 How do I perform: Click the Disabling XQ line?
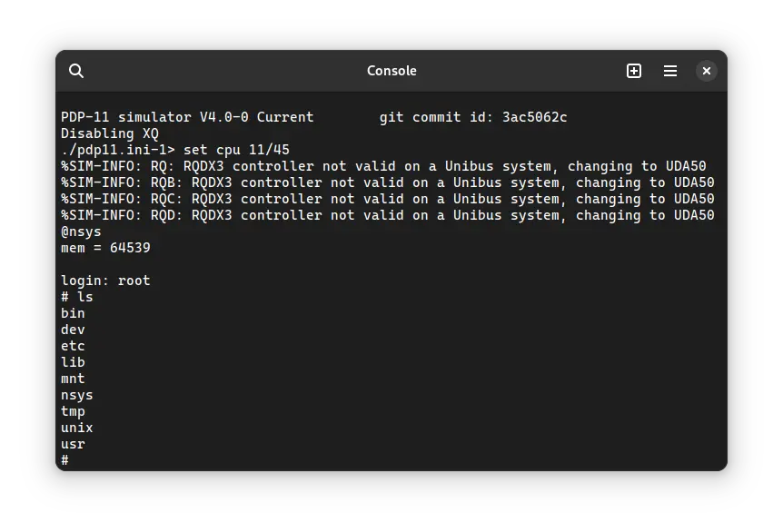coord(109,133)
